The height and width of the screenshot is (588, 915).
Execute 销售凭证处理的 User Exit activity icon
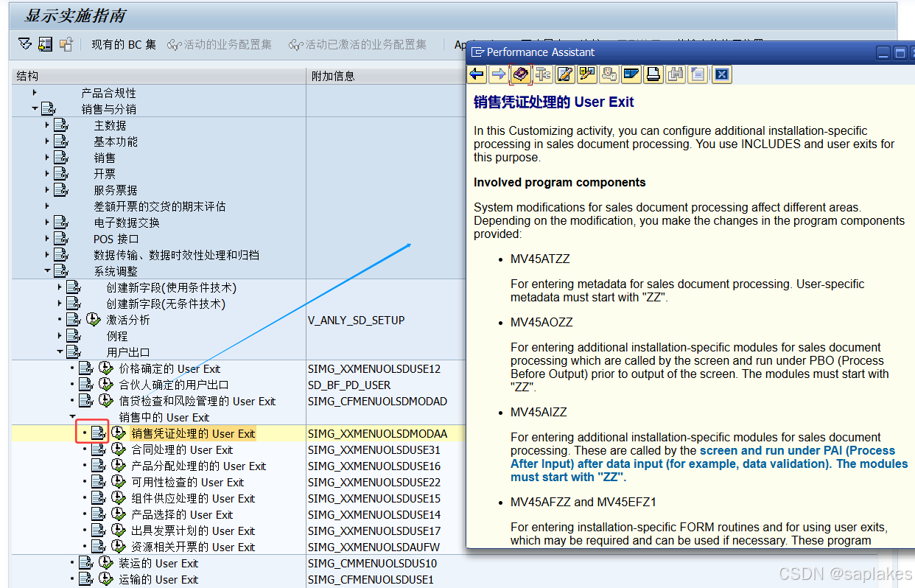(x=118, y=433)
